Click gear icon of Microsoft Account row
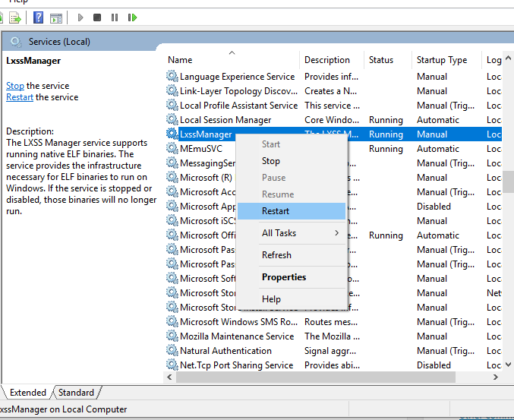 172,191
